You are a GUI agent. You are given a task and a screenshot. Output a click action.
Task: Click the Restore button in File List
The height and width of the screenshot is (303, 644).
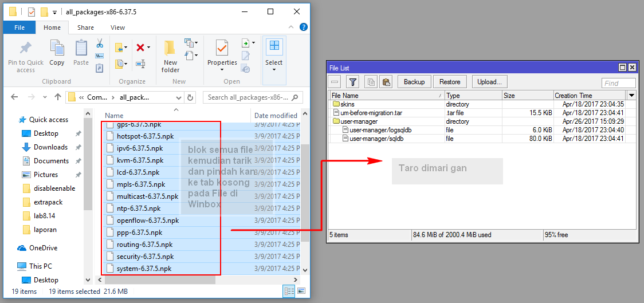450,82
